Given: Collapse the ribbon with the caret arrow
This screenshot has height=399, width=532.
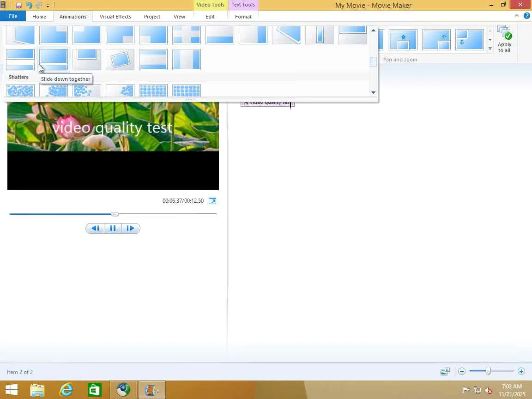Looking at the screenshot, I should (x=516, y=16).
